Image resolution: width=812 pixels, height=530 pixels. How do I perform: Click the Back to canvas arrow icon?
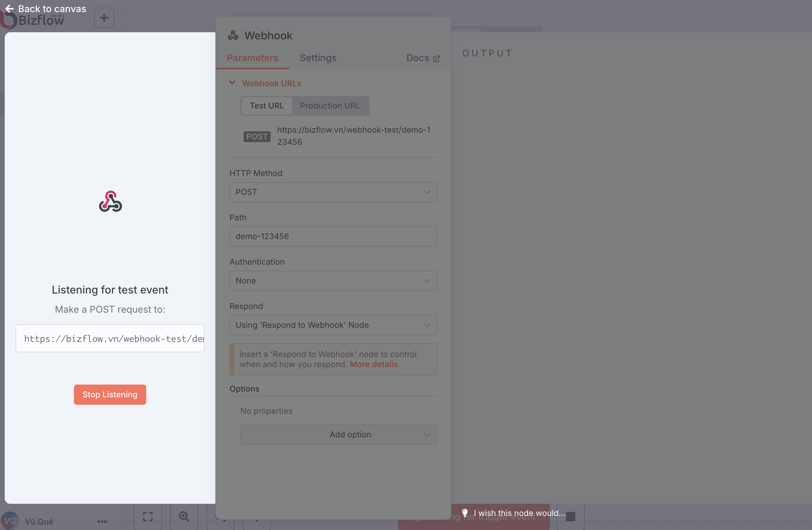tap(9, 8)
